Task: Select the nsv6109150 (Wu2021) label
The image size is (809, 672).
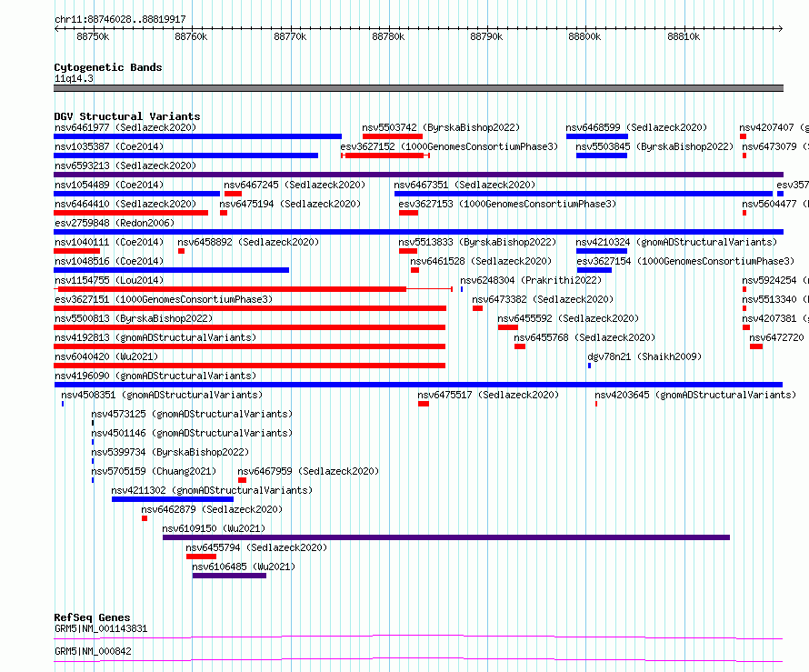Action: (x=214, y=528)
